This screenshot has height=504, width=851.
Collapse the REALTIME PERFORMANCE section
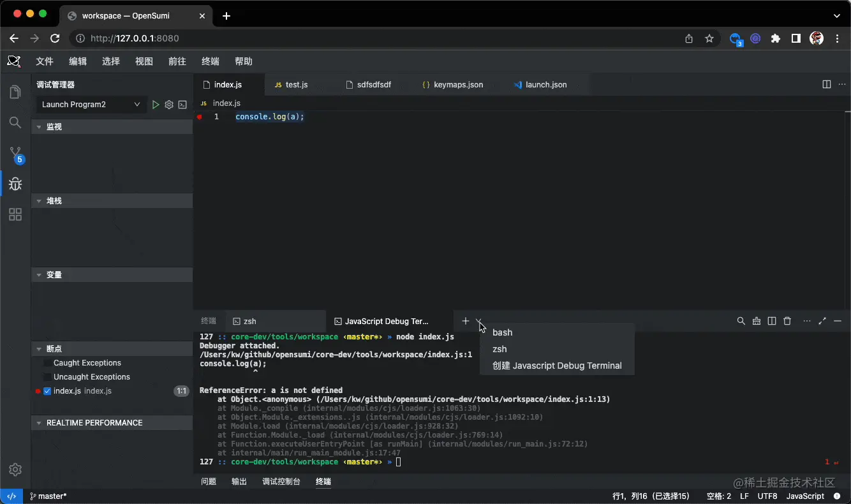112,423
